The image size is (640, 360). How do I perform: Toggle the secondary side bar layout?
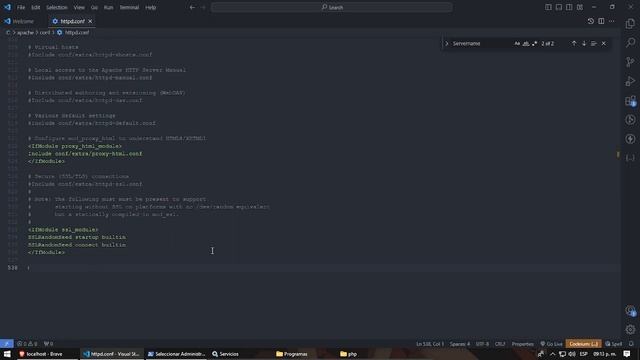point(569,7)
